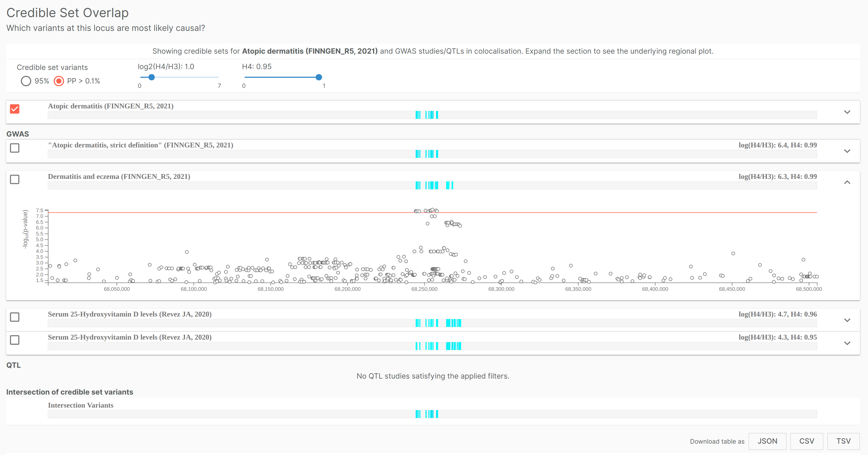The image size is (868, 455).
Task: Expand the strict definition study section
Action: pos(847,151)
